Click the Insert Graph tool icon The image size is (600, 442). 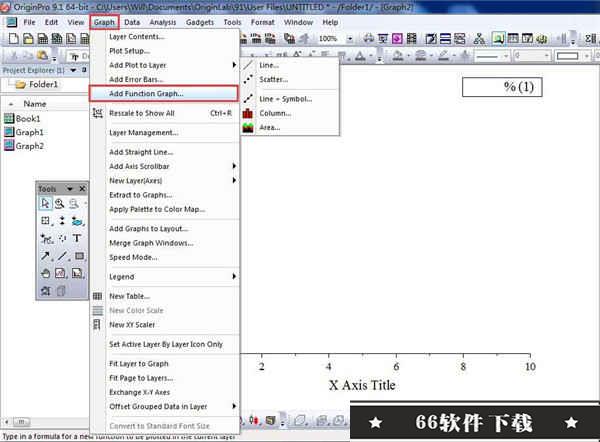(60, 274)
